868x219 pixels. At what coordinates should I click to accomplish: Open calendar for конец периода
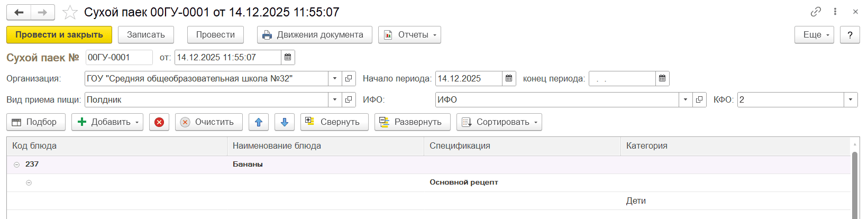[x=662, y=79]
